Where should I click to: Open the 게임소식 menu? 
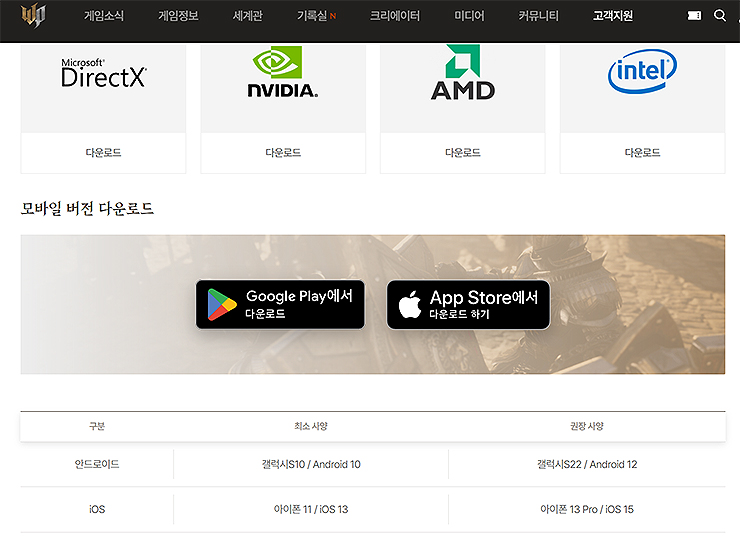coord(104,16)
